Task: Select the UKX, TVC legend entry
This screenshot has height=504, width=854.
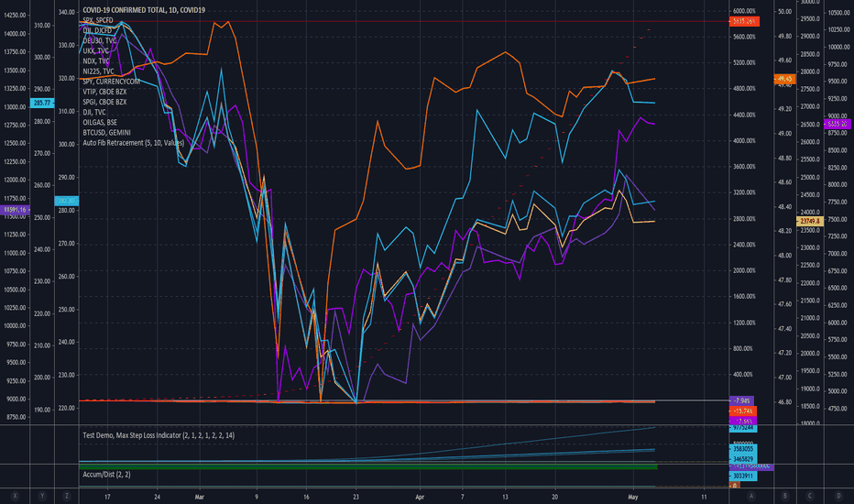Action: pyautogui.click(x=96, y=50)
